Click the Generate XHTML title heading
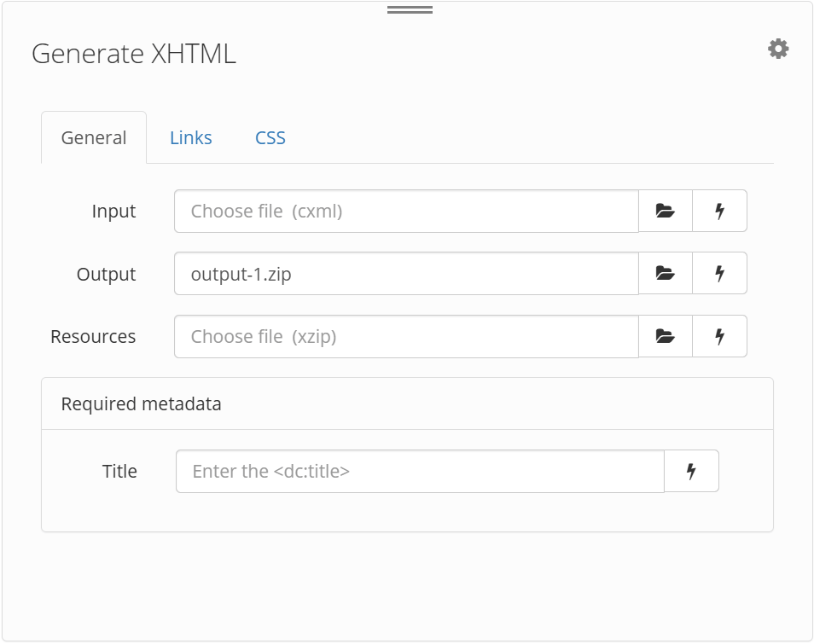The width and height of the screenshot is (814, 644). pyautogui.click(x=132, y=55)
